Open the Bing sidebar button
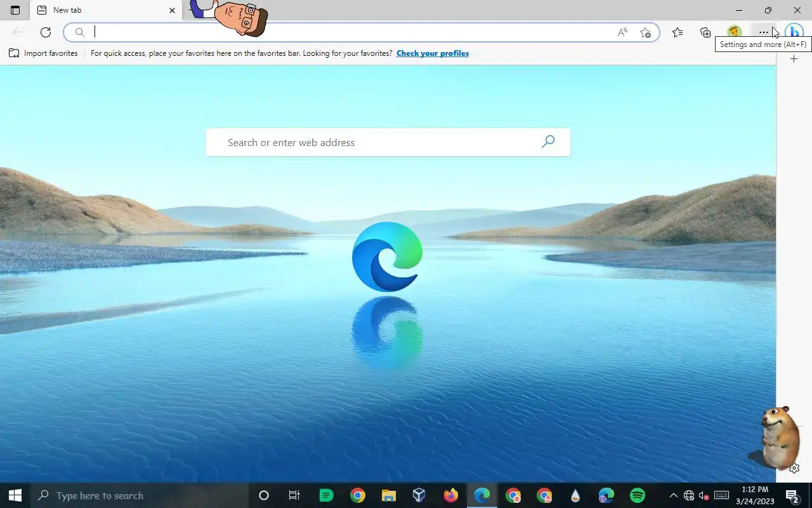 (794, 32)
